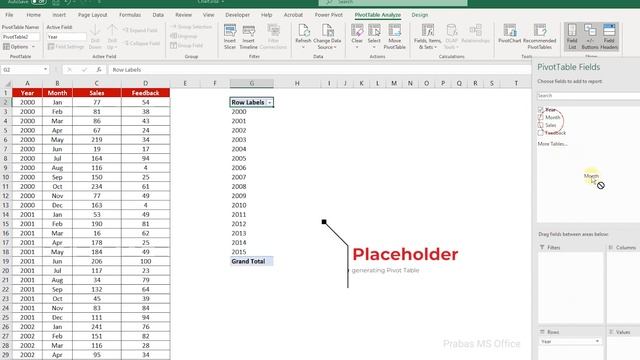This screenshot has height=360, width=640.
Task: Switch to the Formulas tab
Action: point(130,15)
